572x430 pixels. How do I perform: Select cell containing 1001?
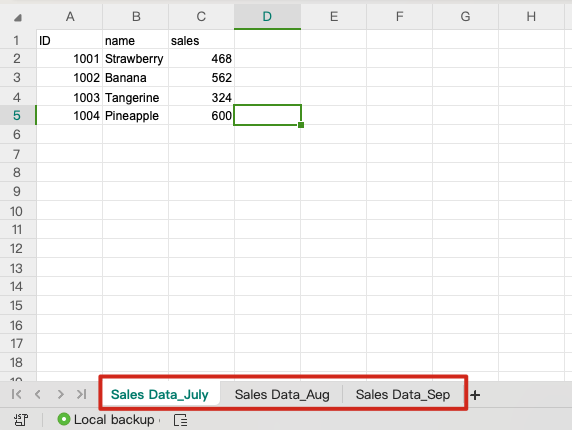tap(70, 58)
